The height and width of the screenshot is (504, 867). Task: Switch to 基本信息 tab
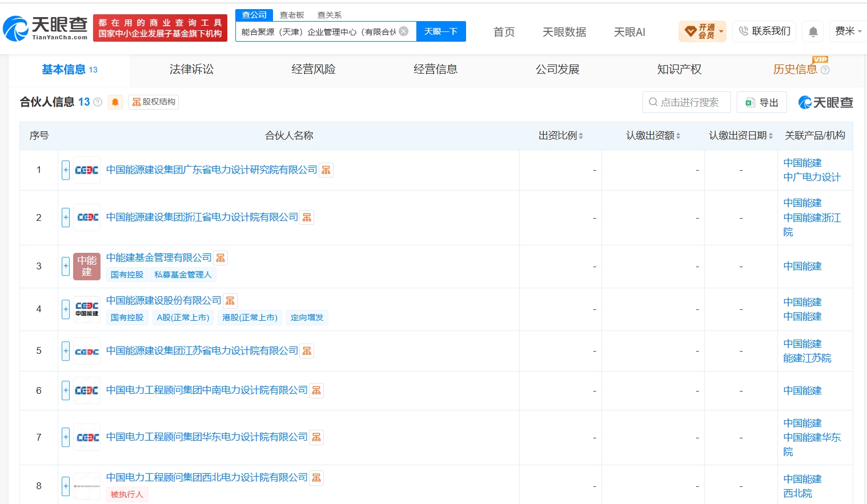(70, 70)
